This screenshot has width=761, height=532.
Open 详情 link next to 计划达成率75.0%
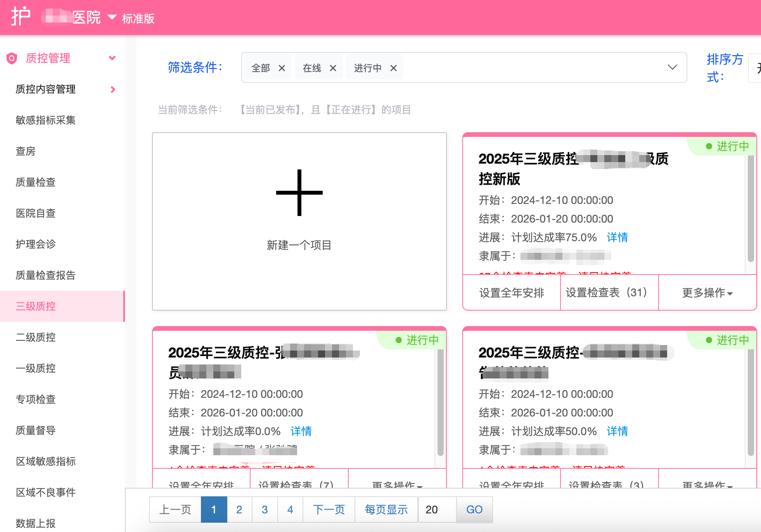[x=617, y=238]
